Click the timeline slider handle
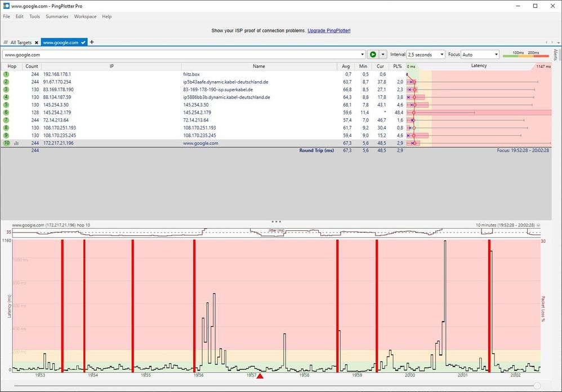Image resolution: width=562 pixels, height=392 pixels. [537, 386]
